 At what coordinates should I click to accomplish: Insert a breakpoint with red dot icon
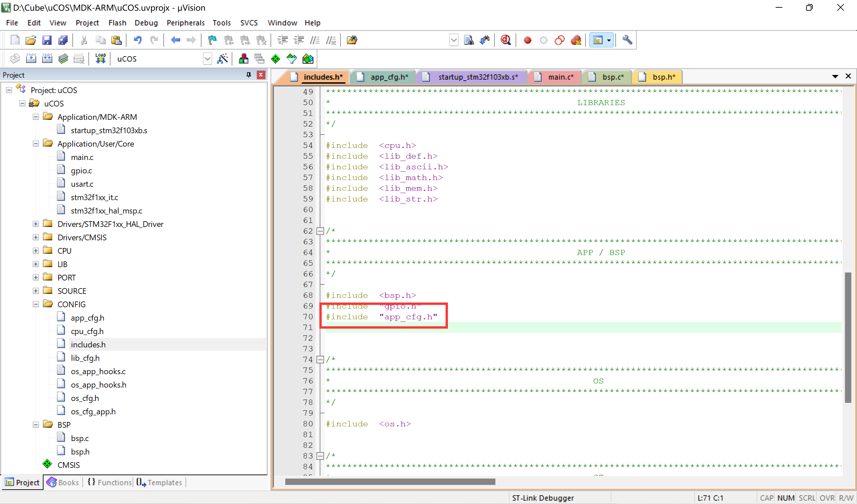[528, 40]
